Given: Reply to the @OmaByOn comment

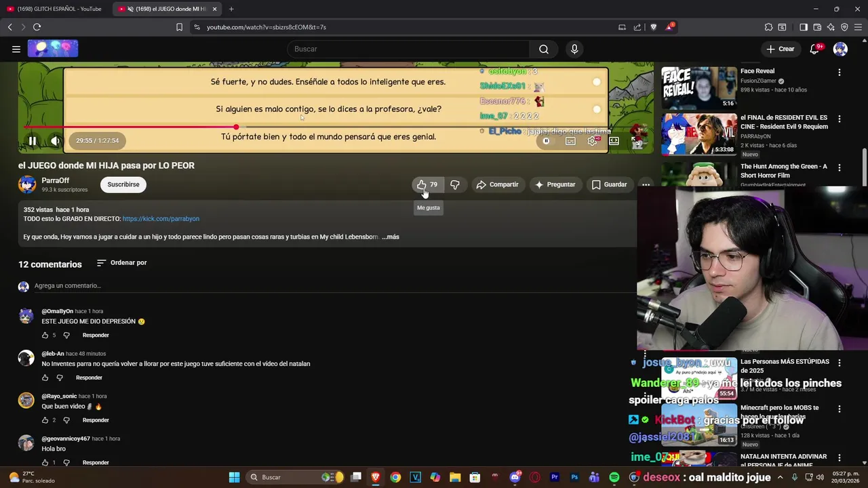Looking at the screenshot, I should point(96,335).
